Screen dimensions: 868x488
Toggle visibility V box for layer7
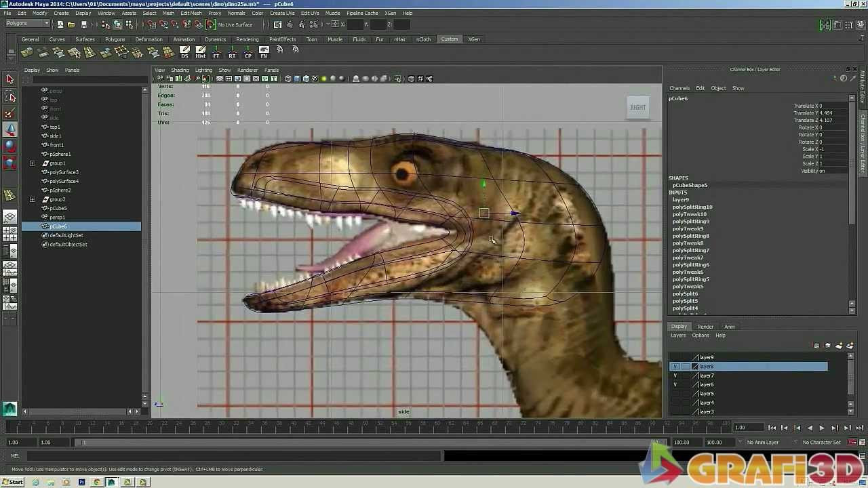click(x=675, y=375)
